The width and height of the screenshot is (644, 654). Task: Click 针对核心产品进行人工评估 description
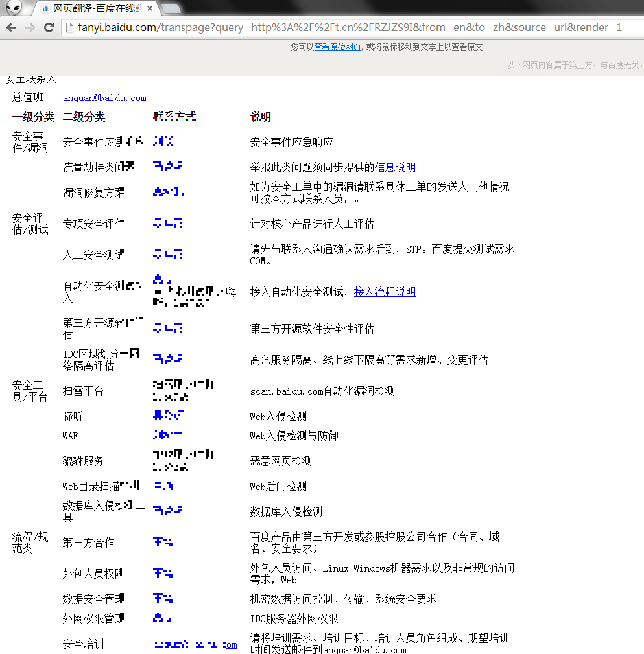[x=312, y=224]
